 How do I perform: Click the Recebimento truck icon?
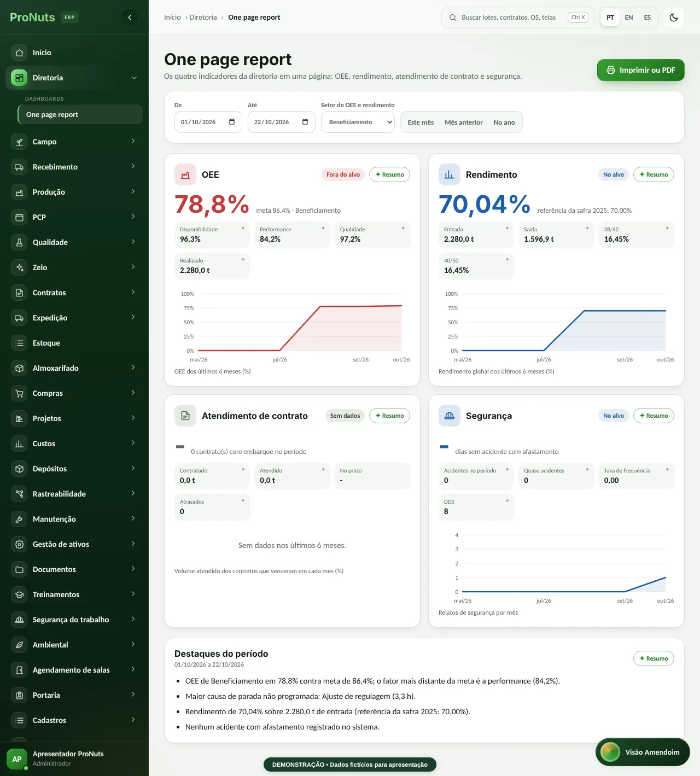pyautogui.click(x=19, y=167)
